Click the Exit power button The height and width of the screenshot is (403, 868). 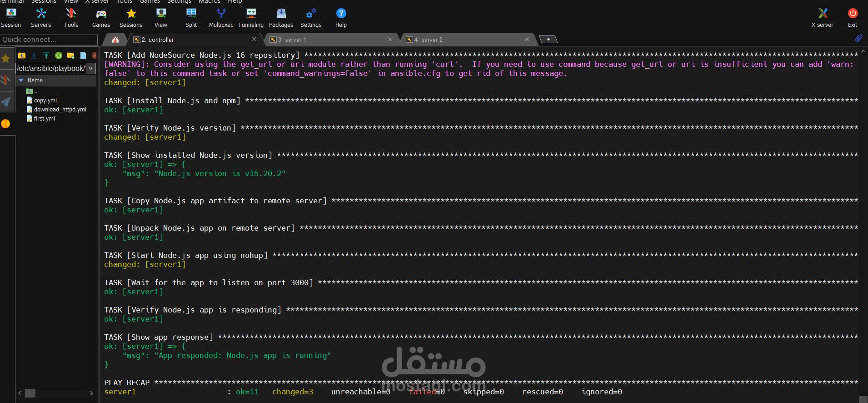pyautogui.click(x=853, y=18)
